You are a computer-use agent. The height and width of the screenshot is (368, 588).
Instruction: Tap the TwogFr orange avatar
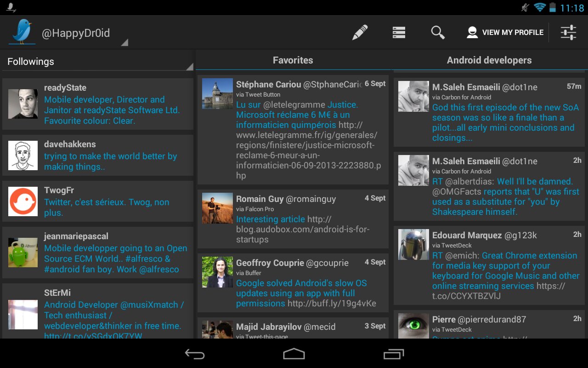[23, 201]
